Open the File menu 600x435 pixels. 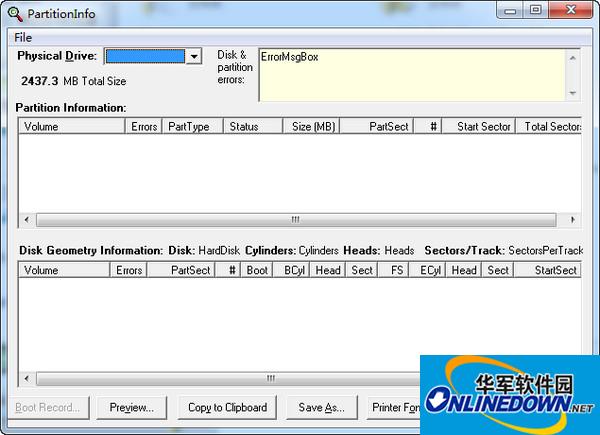pyautogui.click(x=23, y=37)
